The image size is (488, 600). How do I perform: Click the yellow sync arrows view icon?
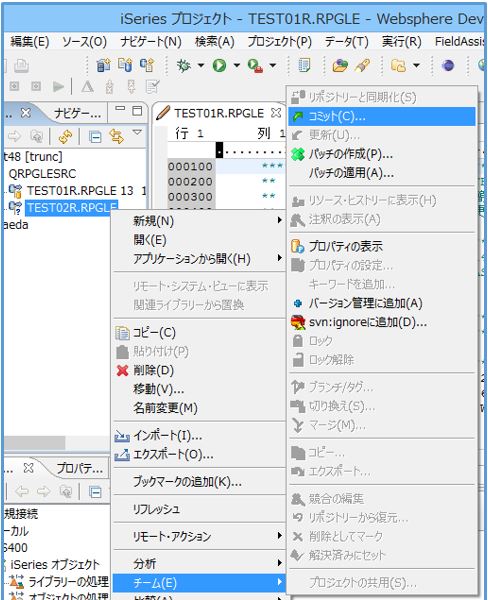point(65,136)
